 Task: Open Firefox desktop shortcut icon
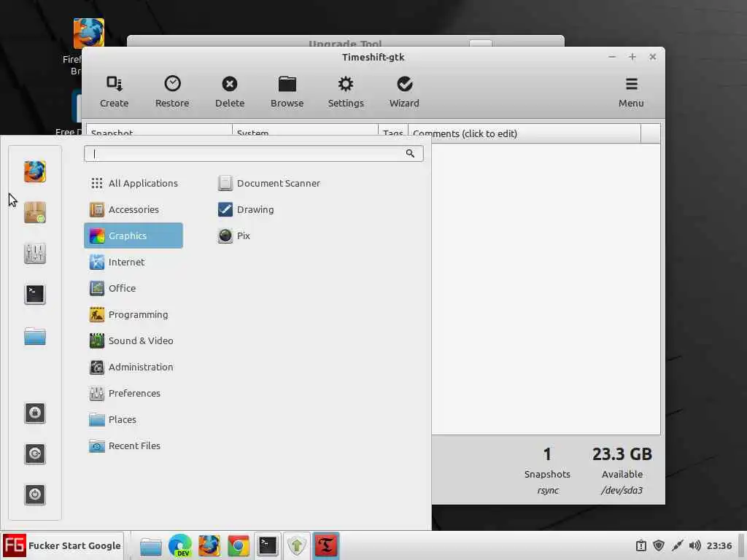click(x=88, y=34)
